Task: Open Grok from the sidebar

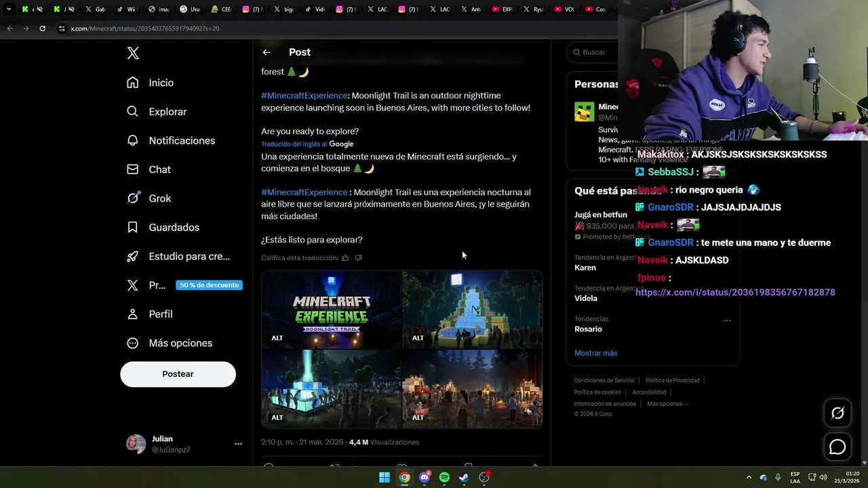Action: [x=149, y=199]
